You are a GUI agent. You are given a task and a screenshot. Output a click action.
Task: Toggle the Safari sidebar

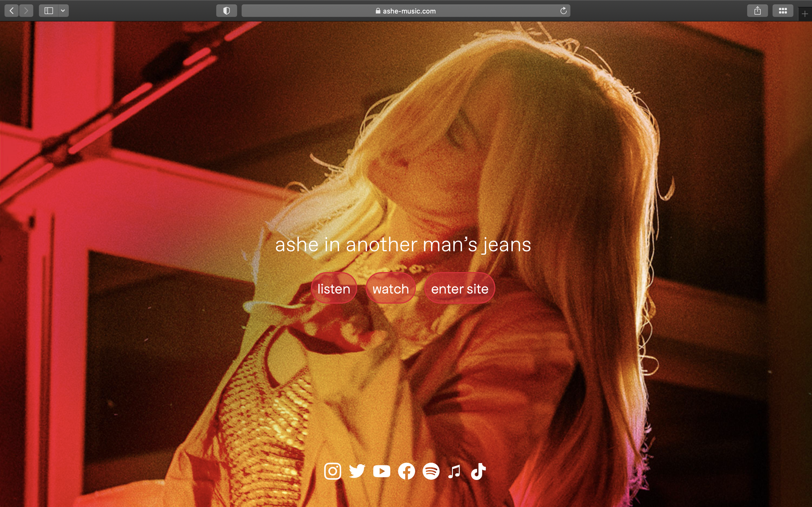[x=49, y=11]
